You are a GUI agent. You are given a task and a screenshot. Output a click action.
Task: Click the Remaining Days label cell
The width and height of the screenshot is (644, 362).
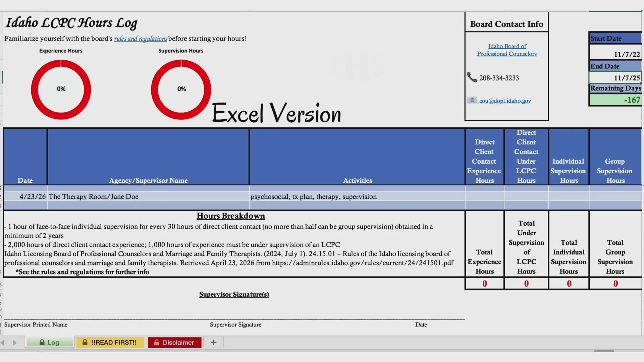(x=615, y=88)
